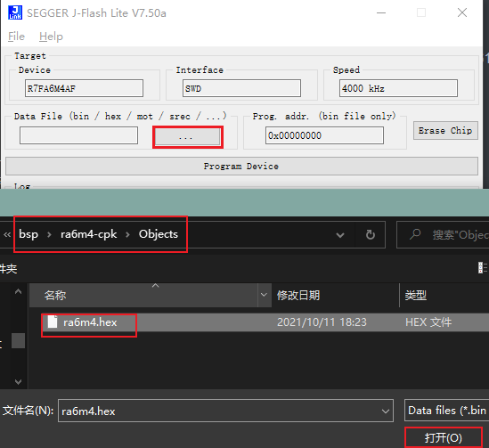Click the refresh icon beside the path bar
The image size is (489, 448).
tap(371, 234)
